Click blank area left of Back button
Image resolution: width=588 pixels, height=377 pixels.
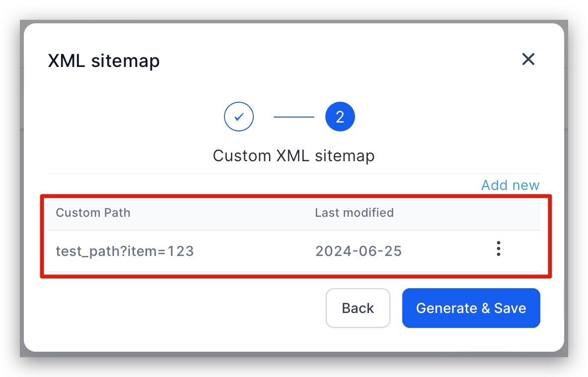pos(184,308)
